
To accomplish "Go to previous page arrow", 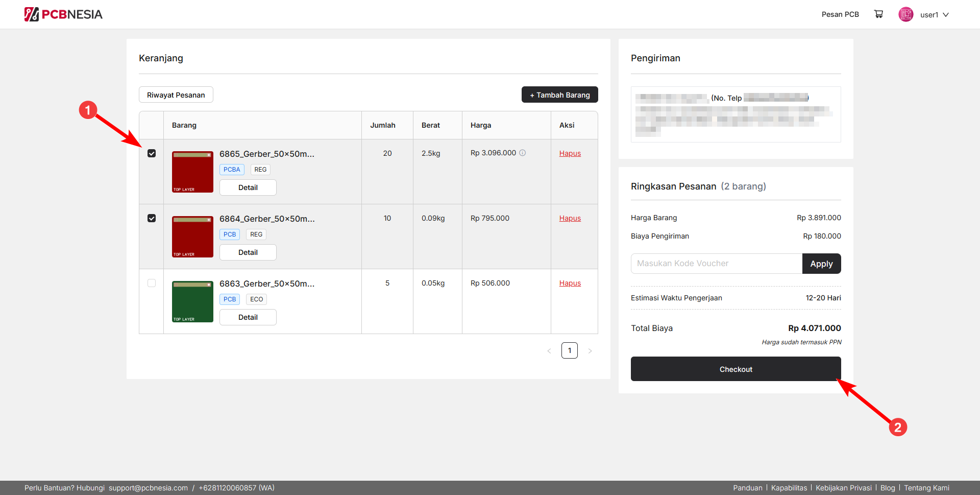I will tap(549, 351).
